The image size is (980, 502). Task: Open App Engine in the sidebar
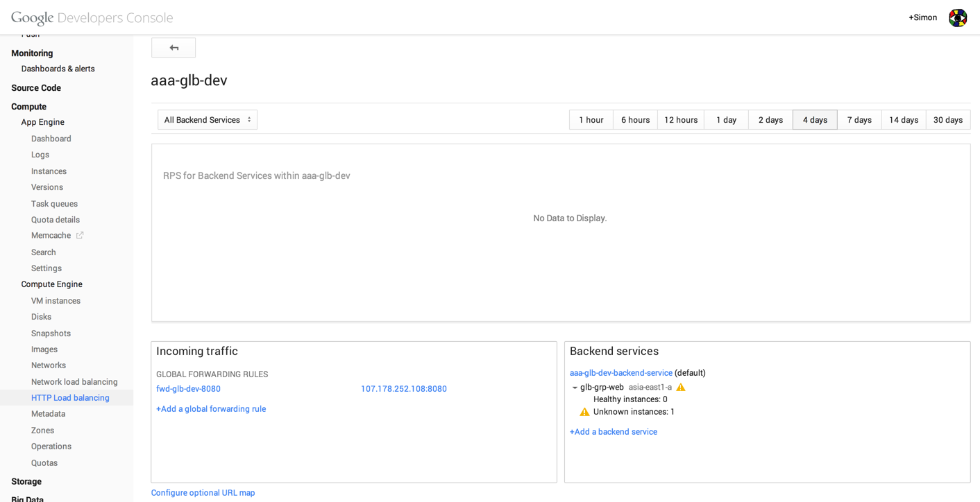(43, 123)
